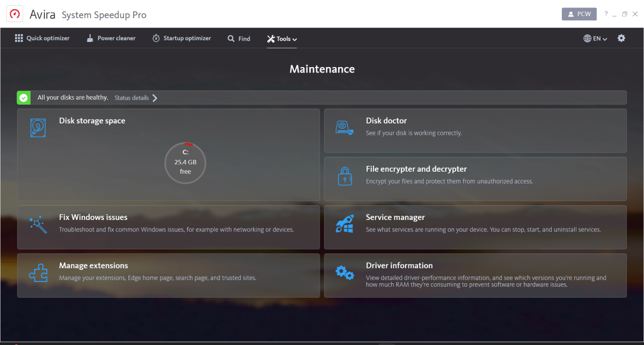The image size is (644, 345).
Task: Open settings via the gear icon
Action: [621, 38]
